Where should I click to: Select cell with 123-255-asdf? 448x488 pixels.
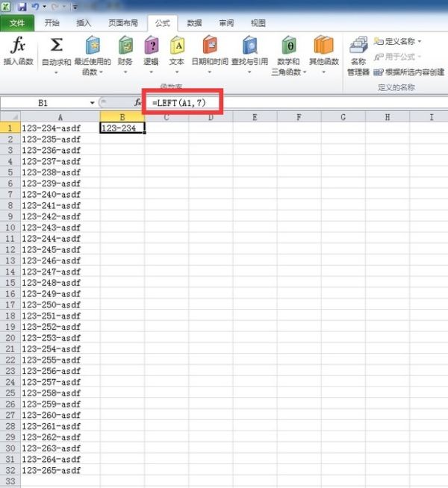pos(60,360)
